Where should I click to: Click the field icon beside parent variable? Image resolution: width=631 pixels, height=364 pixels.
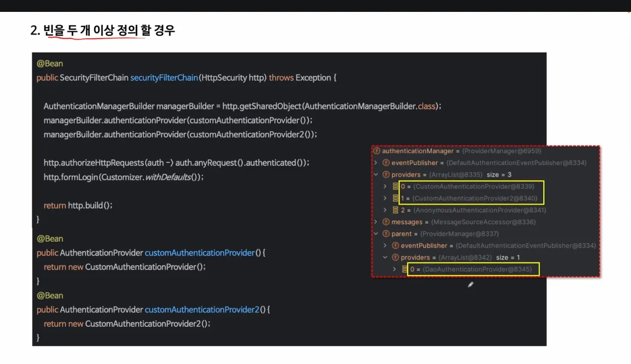pyautogui.click(x=386, y=233)
